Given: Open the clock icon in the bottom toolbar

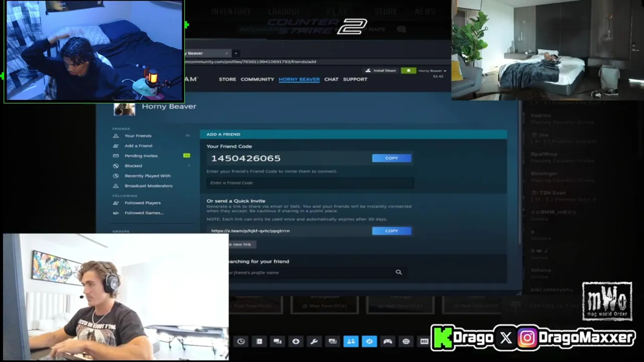Looking at the screenshot, I should [241, 341].
